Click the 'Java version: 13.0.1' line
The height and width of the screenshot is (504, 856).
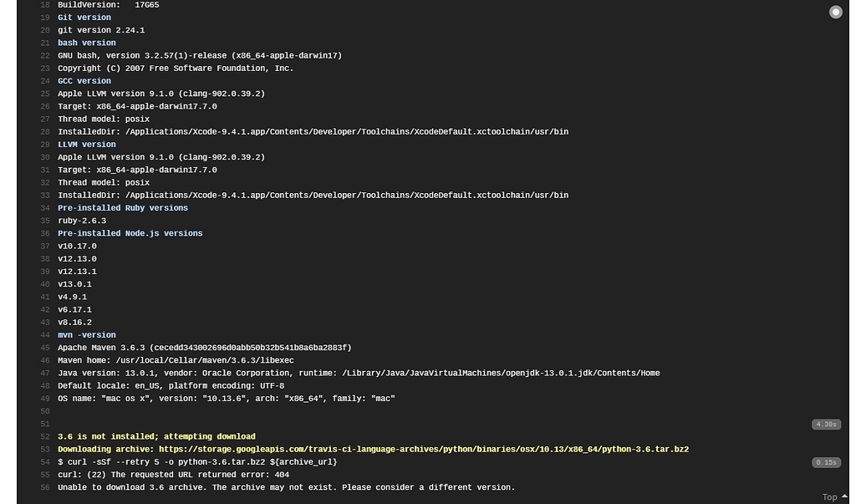pos(359,373)
